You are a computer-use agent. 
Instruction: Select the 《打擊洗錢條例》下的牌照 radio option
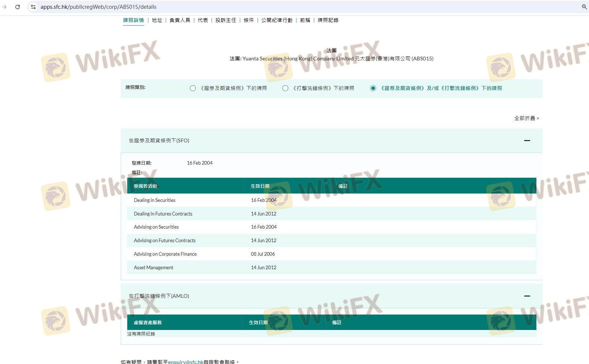[285, 88]
